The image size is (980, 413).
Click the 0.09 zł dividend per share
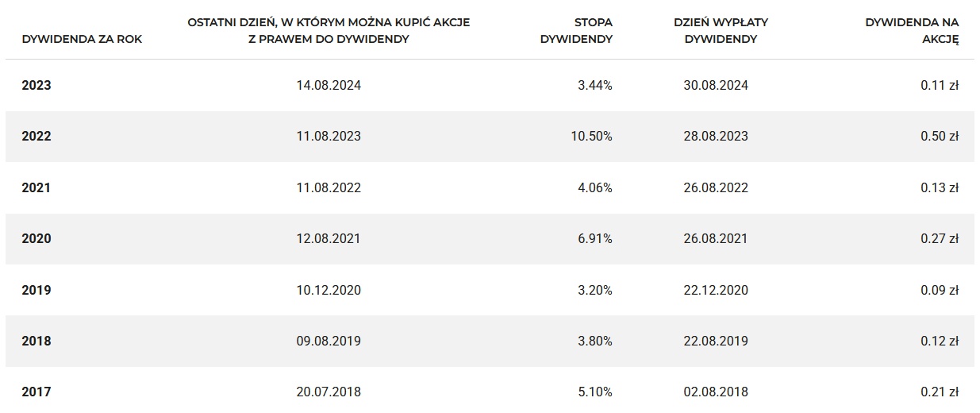pos(940,290)
